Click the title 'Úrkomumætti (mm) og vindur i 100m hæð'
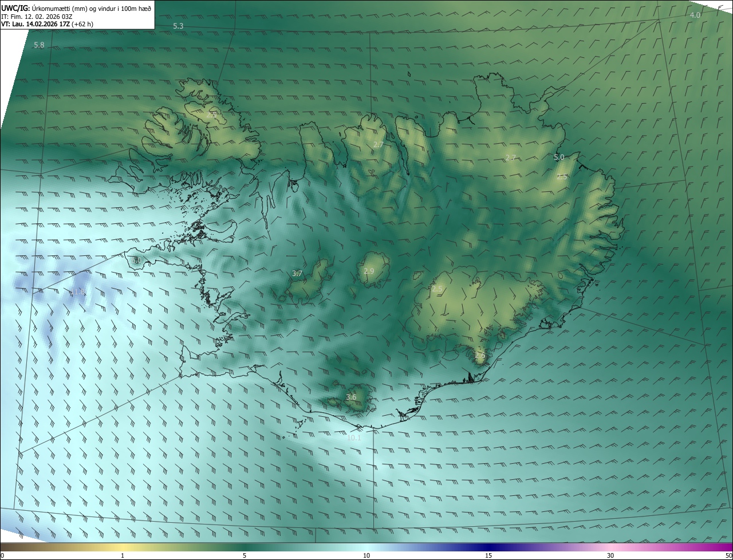 coord(92,7)
